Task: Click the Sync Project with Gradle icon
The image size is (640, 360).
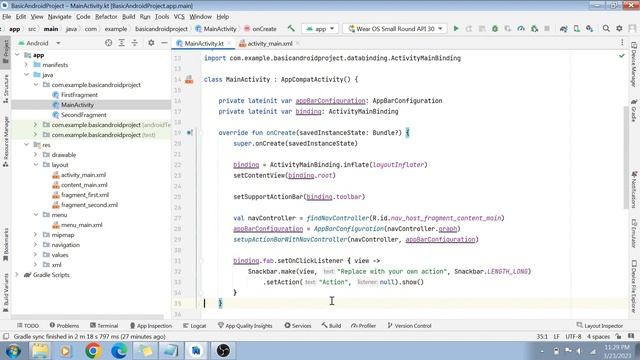Action: [564, 29]
